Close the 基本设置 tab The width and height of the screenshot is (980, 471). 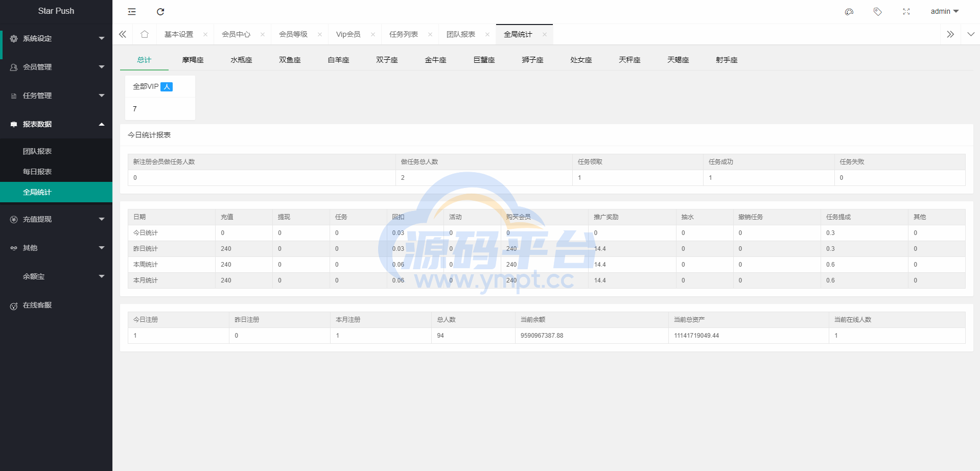pos(205,35)
